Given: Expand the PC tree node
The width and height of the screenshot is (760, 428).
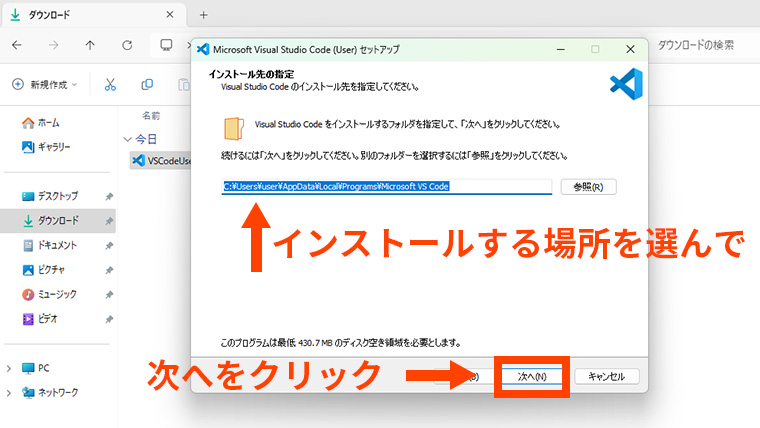Looking at the screenshot, I should point(9,368).
